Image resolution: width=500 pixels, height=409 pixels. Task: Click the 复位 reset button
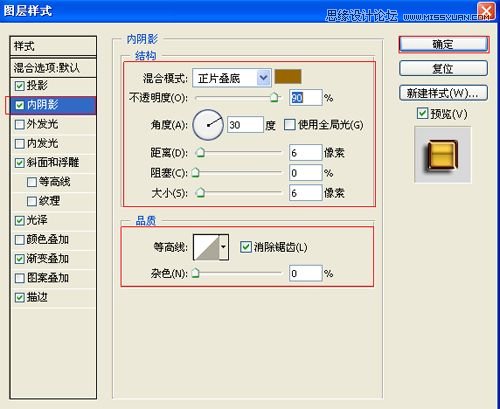444,68
